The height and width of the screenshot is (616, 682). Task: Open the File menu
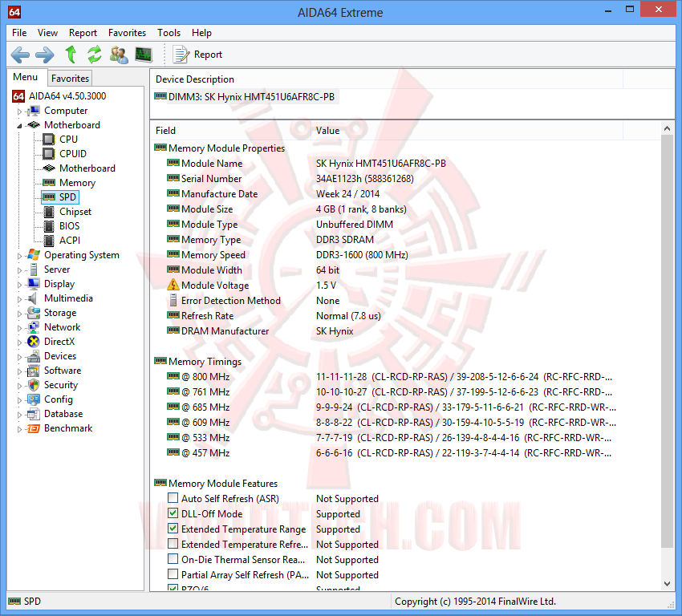coord(19,33)
